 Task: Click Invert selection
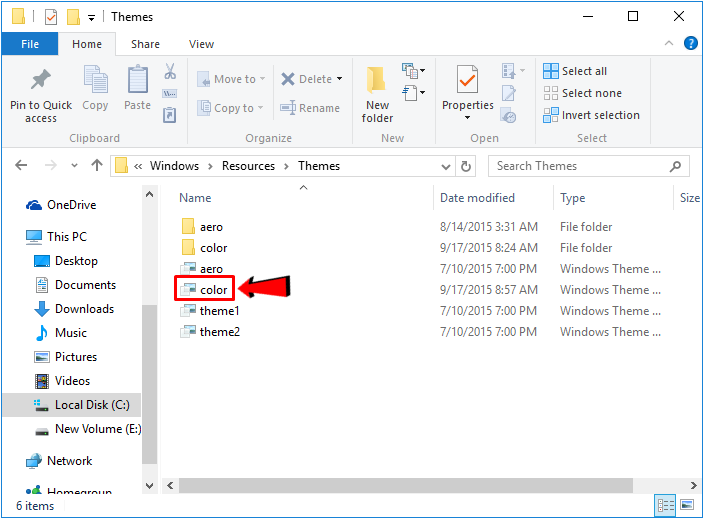(591, 115)
